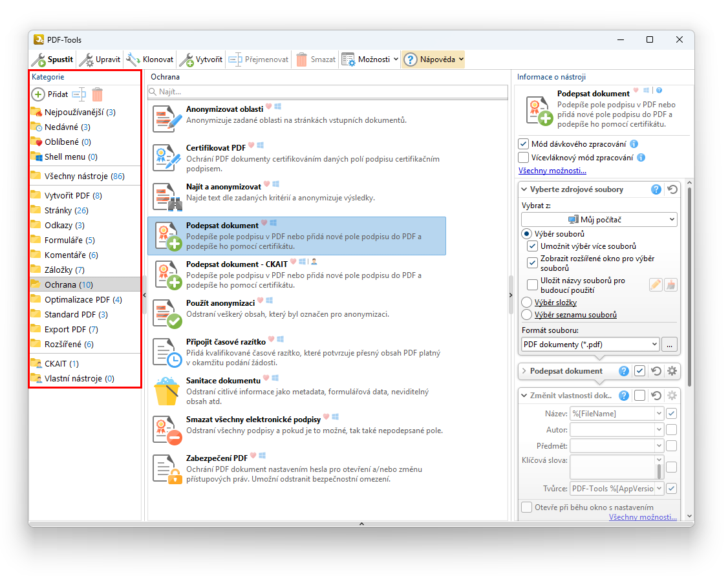Open the Možnosti dropdown menu
The image size is (728, 576).
pos(370,59)
